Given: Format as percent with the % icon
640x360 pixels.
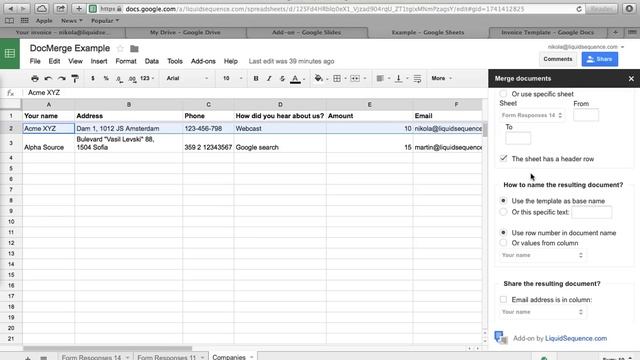Looking at the screenshot, I should pyautogui.click(x=106, y=78).
